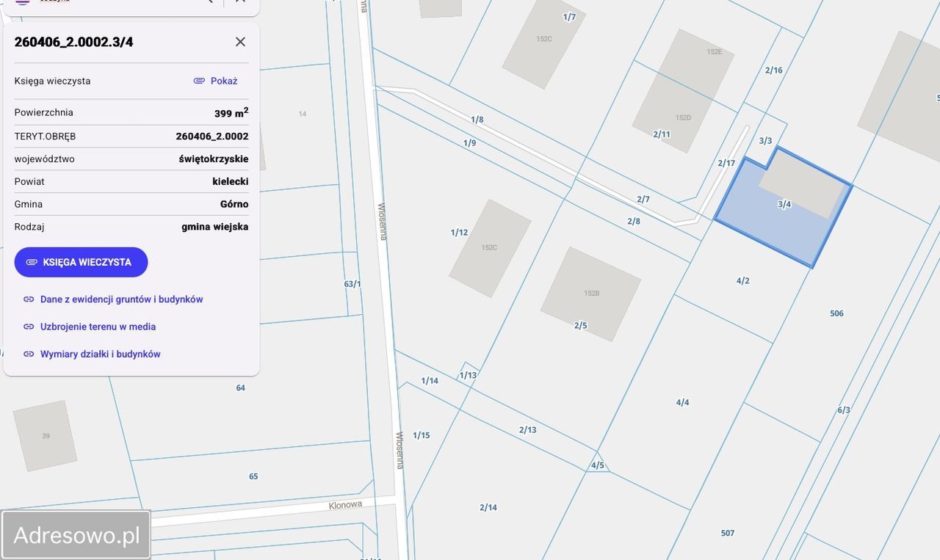Click the Klonowa street label
The image size is (940, 560).
tap(345, 505)
